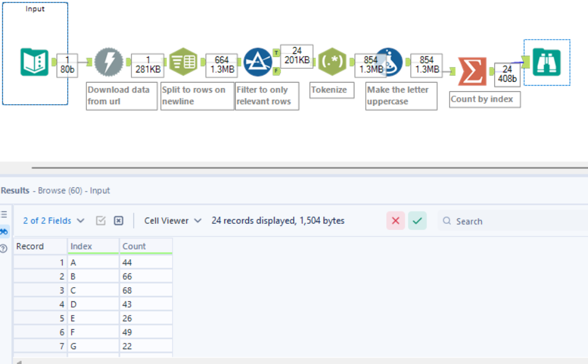588x364 pixels.
Task: Click the '1 281KB' record count label
Action: tap(148, 64)
